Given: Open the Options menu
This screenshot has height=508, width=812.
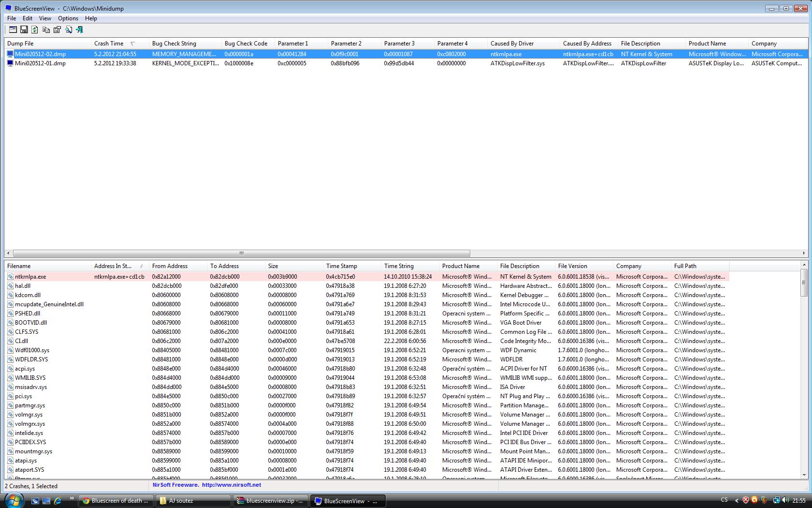Looking at the screenshot, I should coord(68,18).
